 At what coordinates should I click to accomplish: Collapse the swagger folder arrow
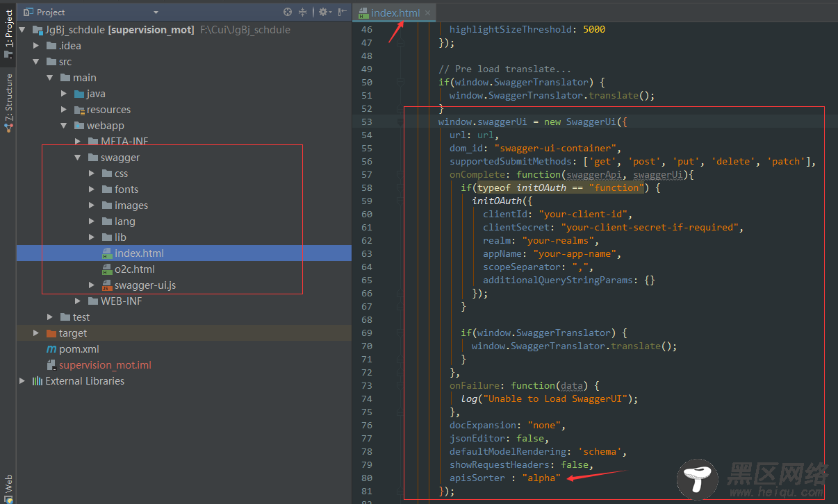pyautogui.click(x=78, y=158)
